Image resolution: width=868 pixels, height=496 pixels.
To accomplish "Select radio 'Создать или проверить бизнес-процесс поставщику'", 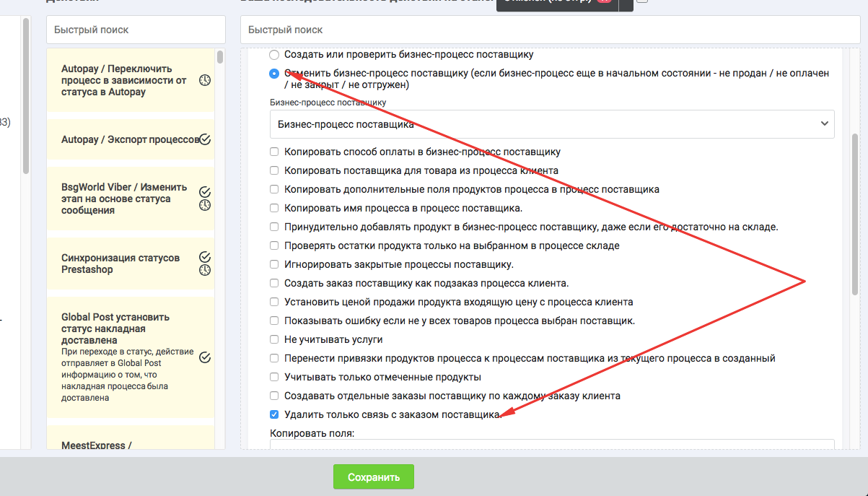I will [274, 54].
